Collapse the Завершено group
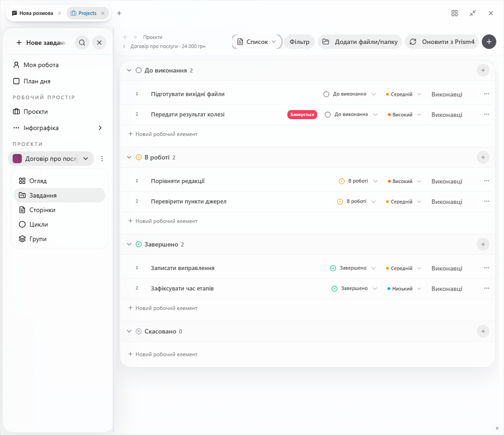The width and height of the screenshot is (504, 435). click(129, 245)
